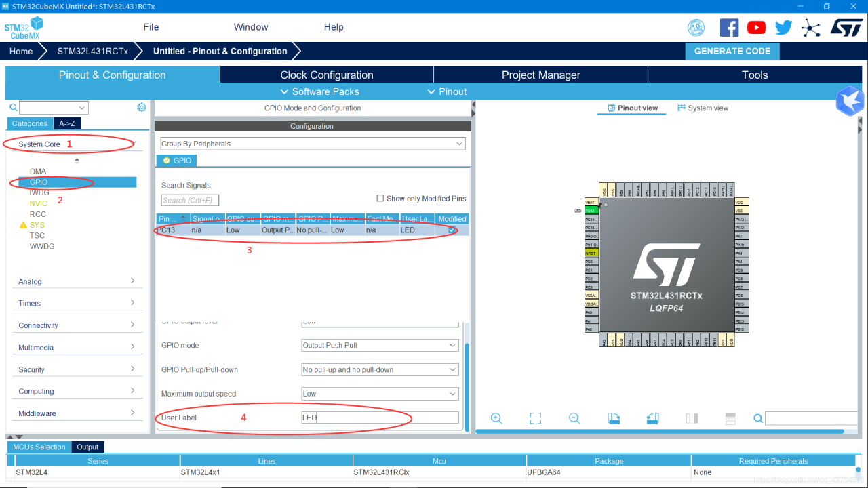This screenshot has width=868, height=488.
Task: Open the Pinout dropdown menu
Action: (447, 91)
